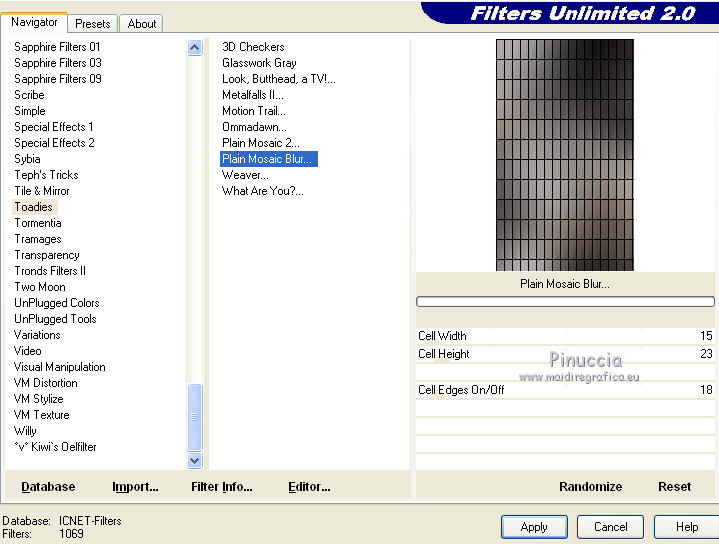Reset the filter settings

point(674,486)
